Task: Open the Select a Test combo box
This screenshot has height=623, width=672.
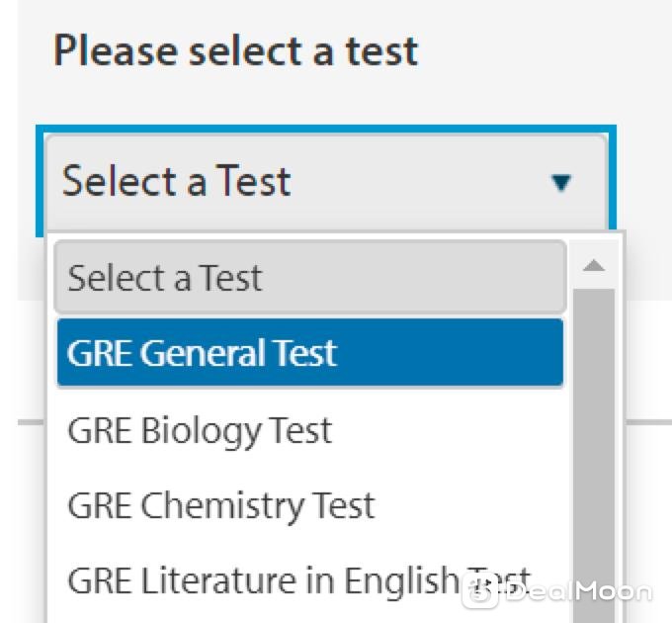Action: pos(326,182)
